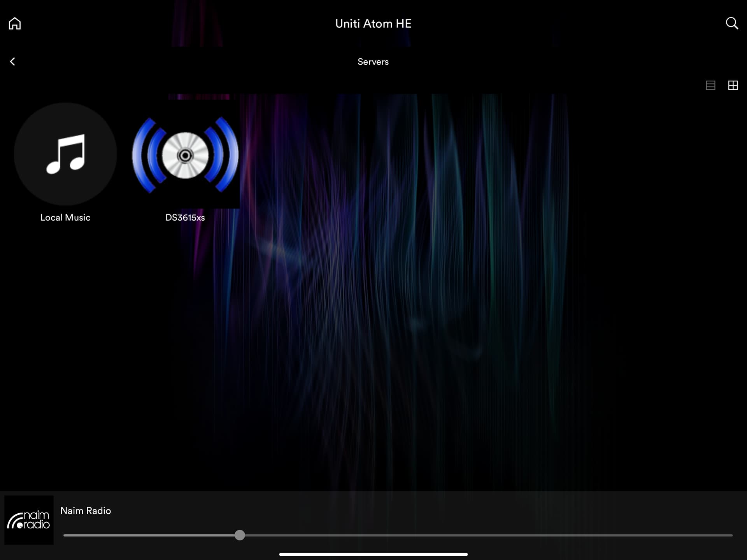The image size is (747, 560).
Task: Open the Home screen
Action: [14, 23]
